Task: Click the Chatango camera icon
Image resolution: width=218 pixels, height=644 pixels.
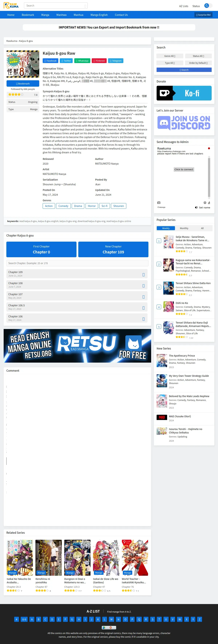Action: [159, 203]
